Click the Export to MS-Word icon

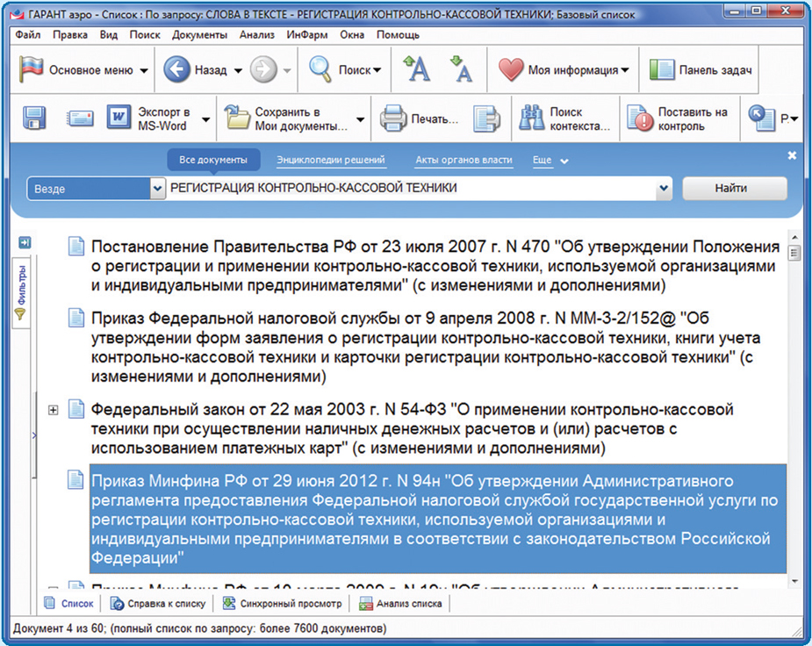(x=119, y=118)
